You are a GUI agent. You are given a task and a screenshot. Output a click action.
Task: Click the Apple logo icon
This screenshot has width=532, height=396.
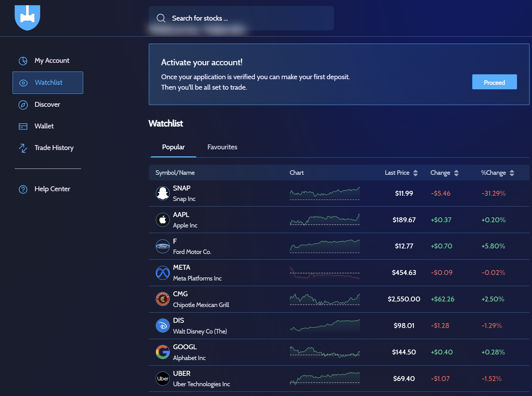[x=163, y=219]
